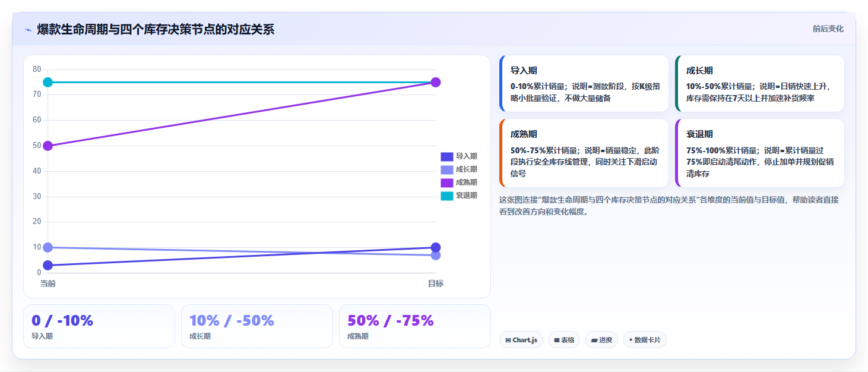Click the 数据卡片 tag

pos(645,340)
